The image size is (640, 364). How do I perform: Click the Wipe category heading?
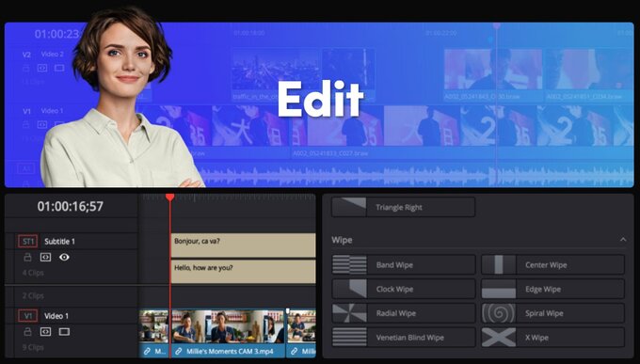click(342, 240)
